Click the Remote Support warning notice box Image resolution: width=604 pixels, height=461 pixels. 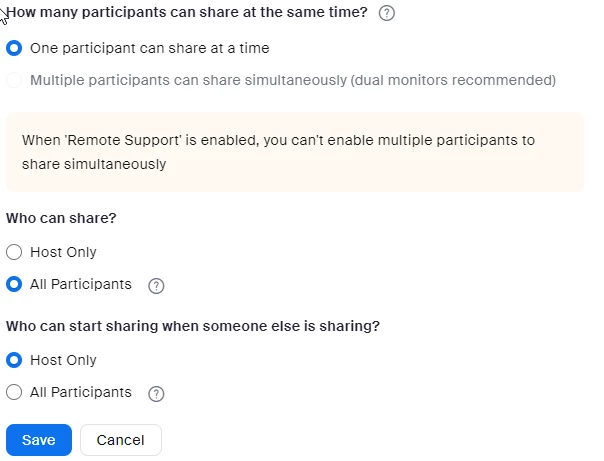point(294,152)
